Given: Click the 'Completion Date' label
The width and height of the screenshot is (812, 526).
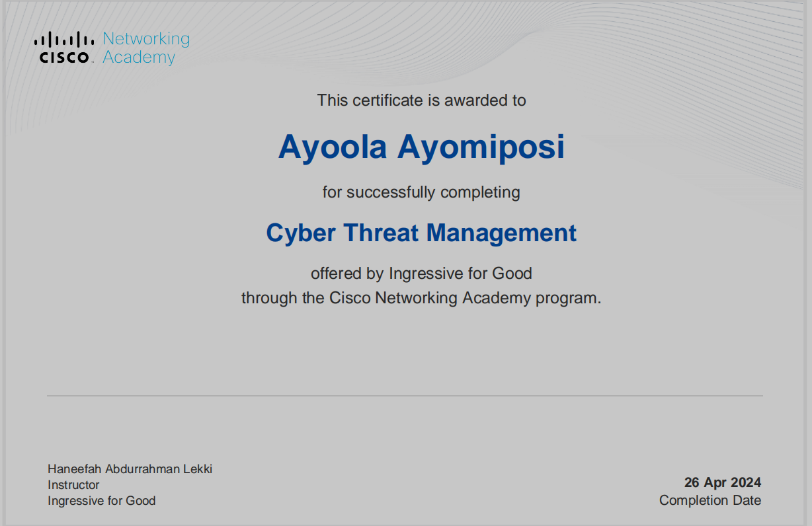Looking at the screenshot, I should (710, 501).
